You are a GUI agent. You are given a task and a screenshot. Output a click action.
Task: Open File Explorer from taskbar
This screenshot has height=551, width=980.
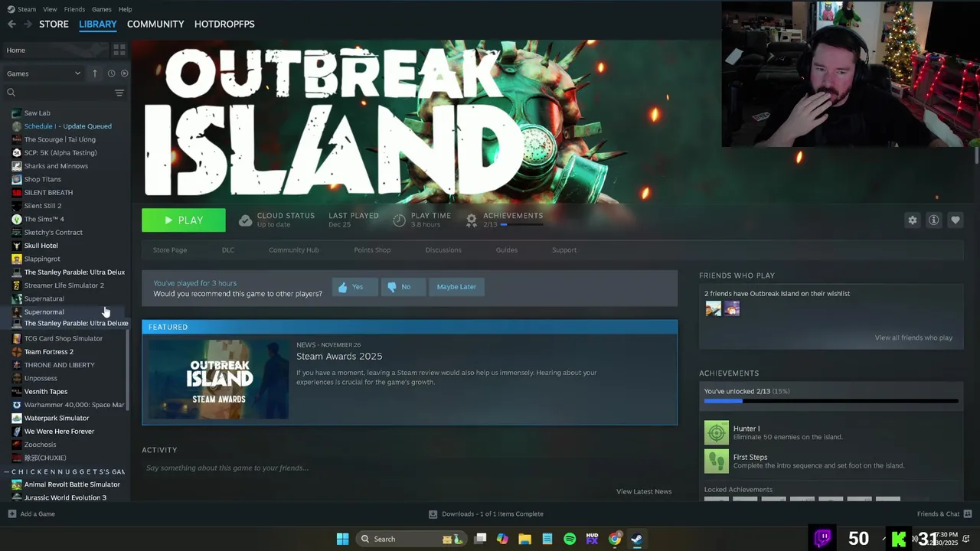[x=524, y=539]
